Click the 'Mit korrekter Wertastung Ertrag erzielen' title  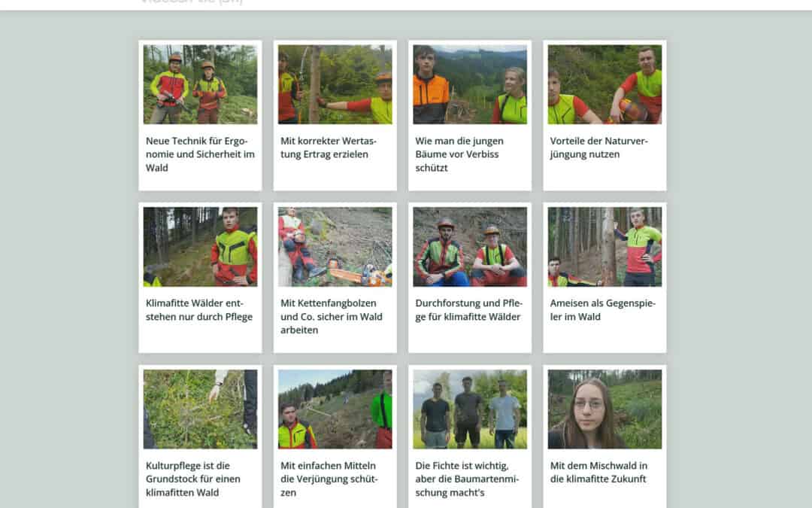tap(329, 148)
